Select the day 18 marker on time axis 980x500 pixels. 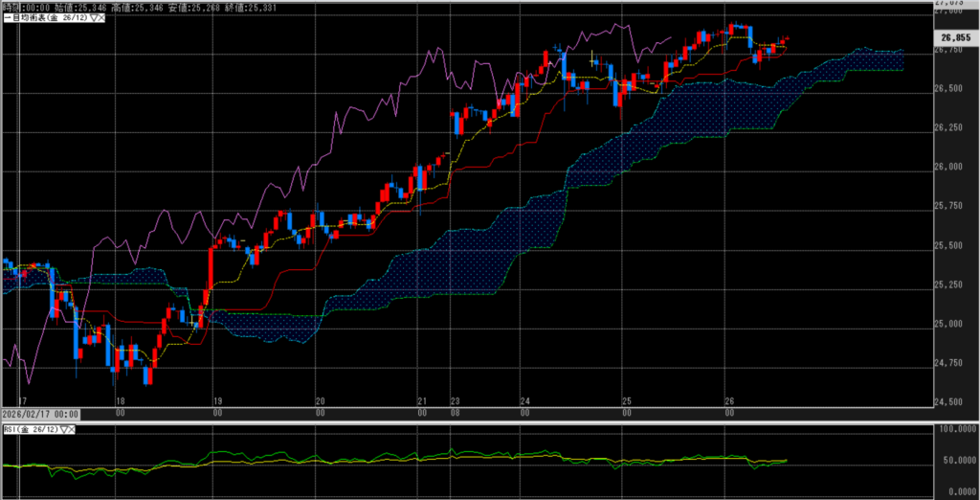pos(119,403)
